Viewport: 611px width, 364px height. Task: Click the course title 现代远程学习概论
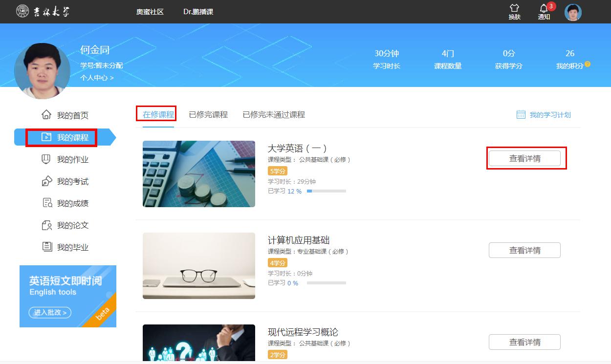[303, 332]
